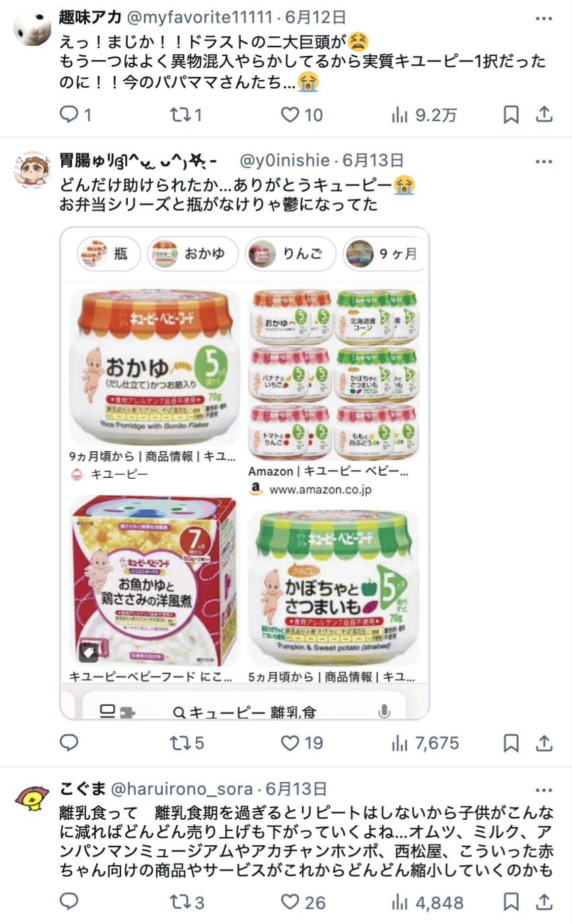Share the こぐま tweet

coord(544,902)
